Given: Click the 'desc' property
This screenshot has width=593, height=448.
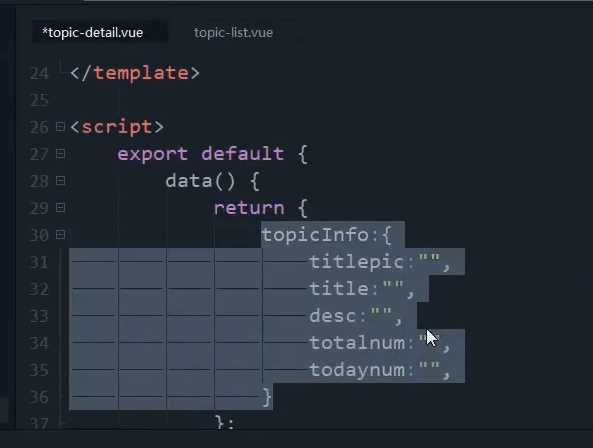Looking at the screenshot, I should click(x=332, y=316).
